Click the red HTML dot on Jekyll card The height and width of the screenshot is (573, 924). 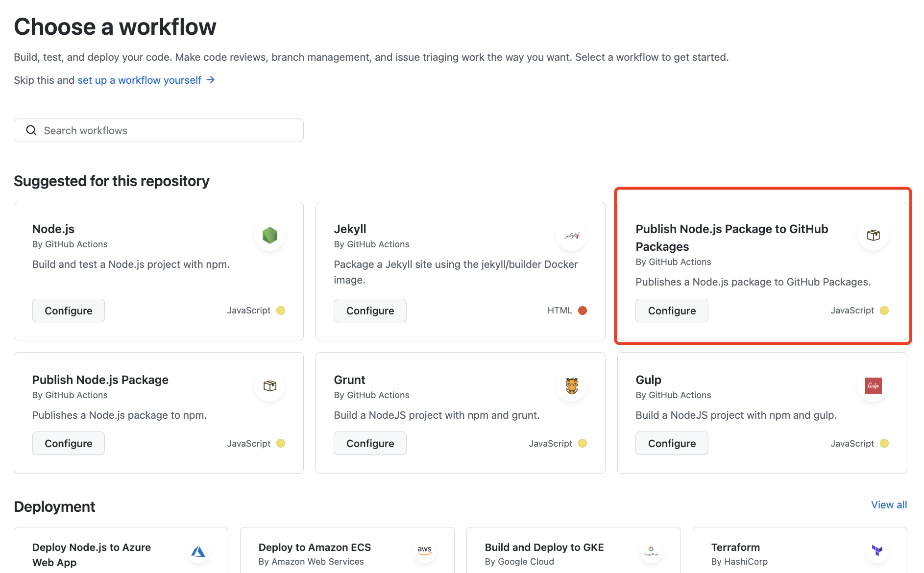tap(583, 310)
